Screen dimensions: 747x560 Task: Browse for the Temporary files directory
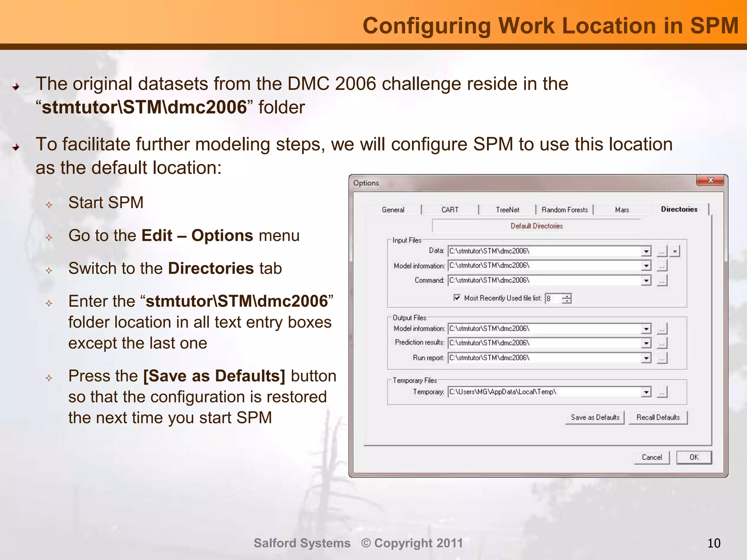click(x=662, y=392)
